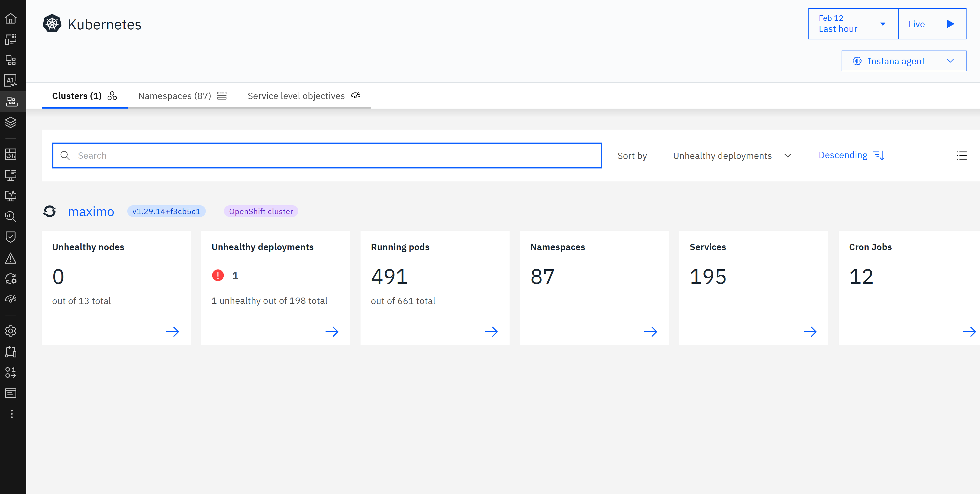This screenshot has width=980, height=494.
Task: Click arrow on Namespaces card
Action: tap(651, 331)
